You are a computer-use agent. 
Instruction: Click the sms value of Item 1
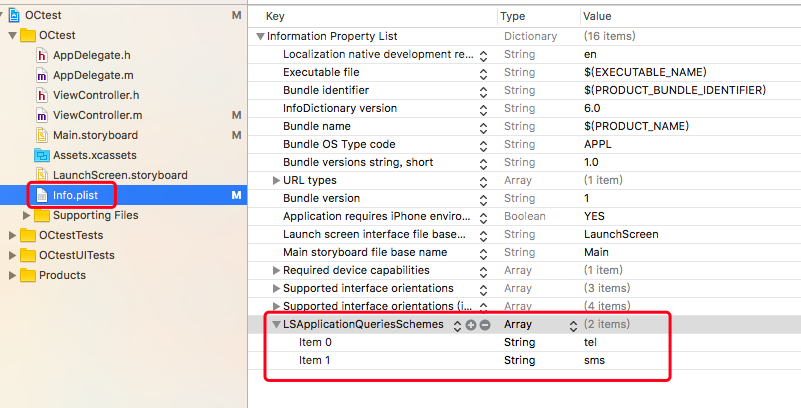click(x=594, y=361)
